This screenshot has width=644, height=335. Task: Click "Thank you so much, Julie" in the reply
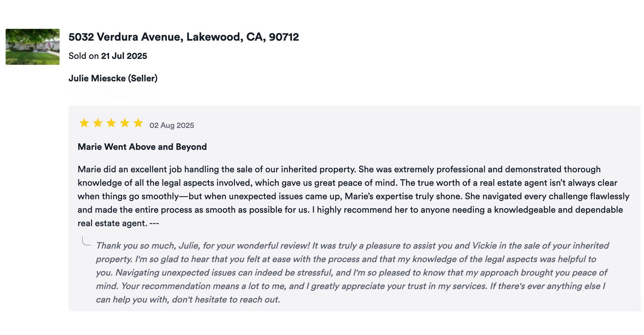click(148, 246)
